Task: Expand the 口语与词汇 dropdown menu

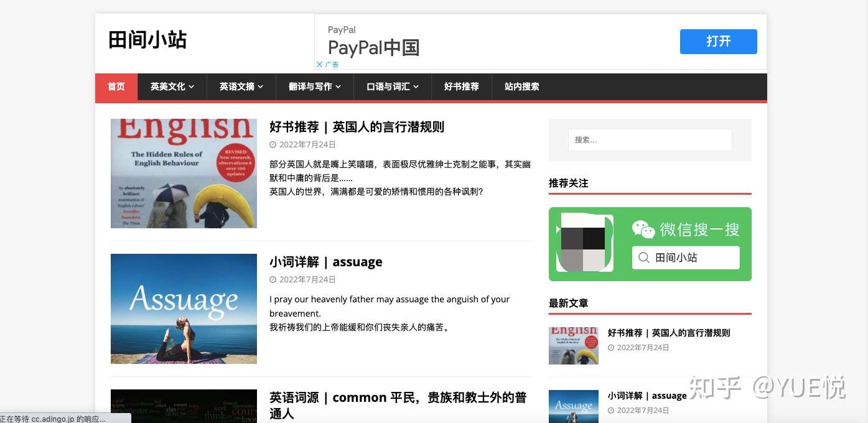Action: 393,86
